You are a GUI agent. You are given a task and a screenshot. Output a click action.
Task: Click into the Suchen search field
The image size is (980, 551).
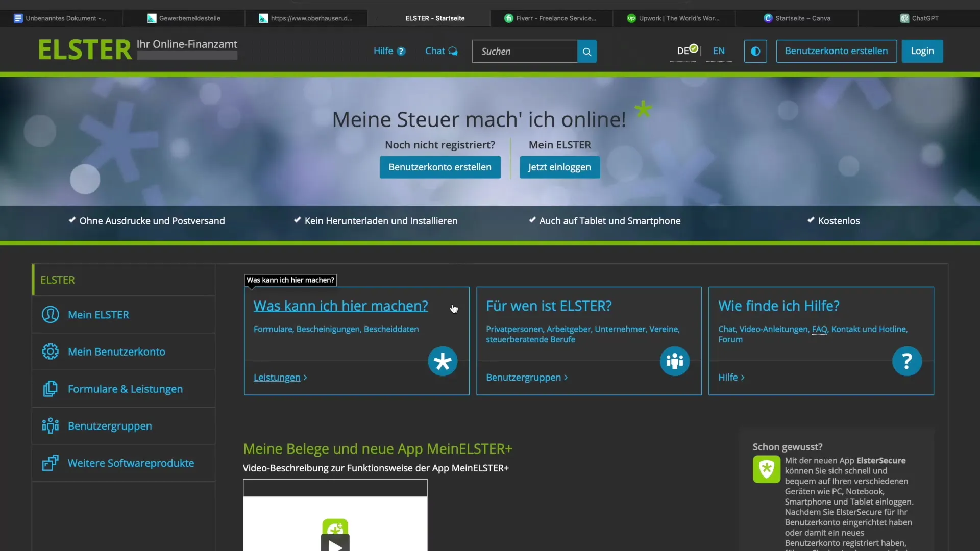525,52
